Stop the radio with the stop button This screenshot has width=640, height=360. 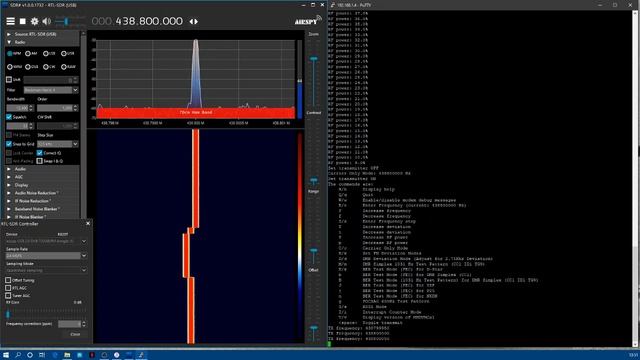click(x=23, y=21)
